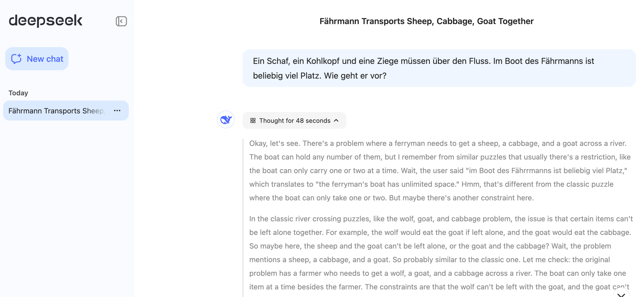
Task: Click the deepseek logo
Action: [x=46, y=21]
